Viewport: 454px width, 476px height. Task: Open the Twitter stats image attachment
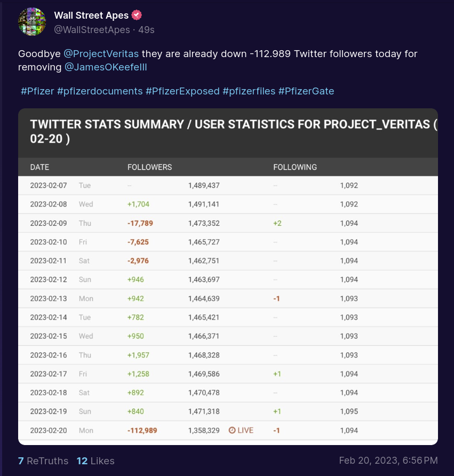[x=228, y=276]
